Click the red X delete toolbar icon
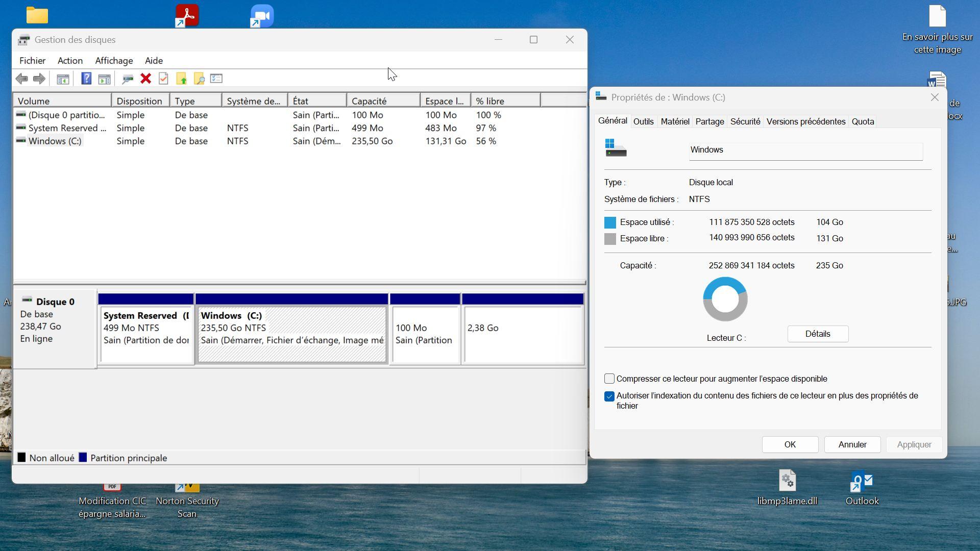980x551 pixels. coord(146,79)
